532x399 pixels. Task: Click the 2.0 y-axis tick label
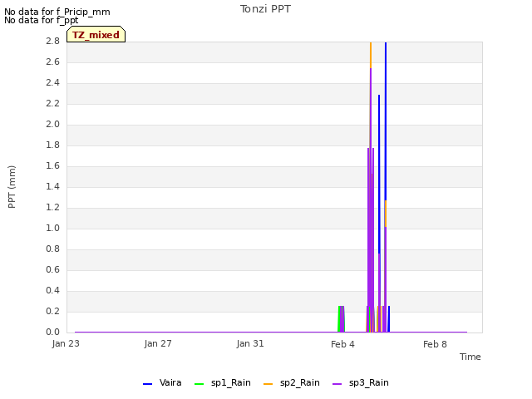[x=52, y=124]
